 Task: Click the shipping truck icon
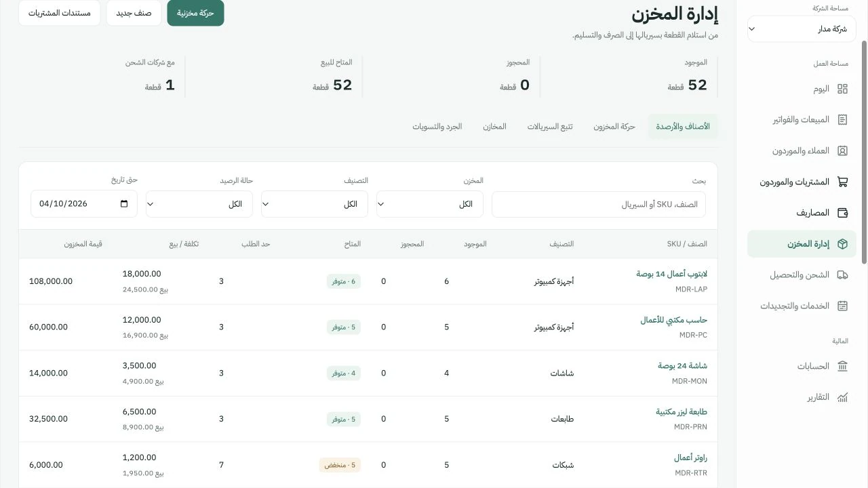(842, 275)
